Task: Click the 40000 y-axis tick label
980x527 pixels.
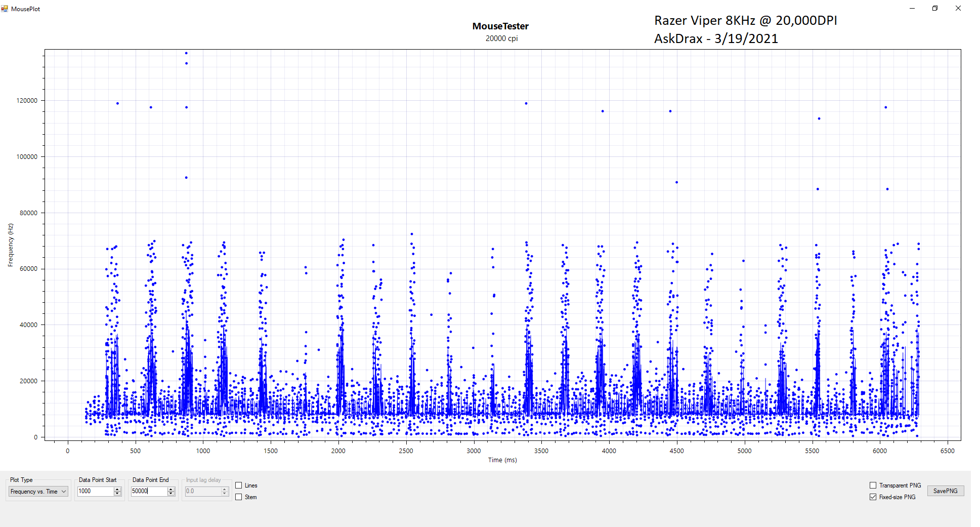Action: click(28, 325)
